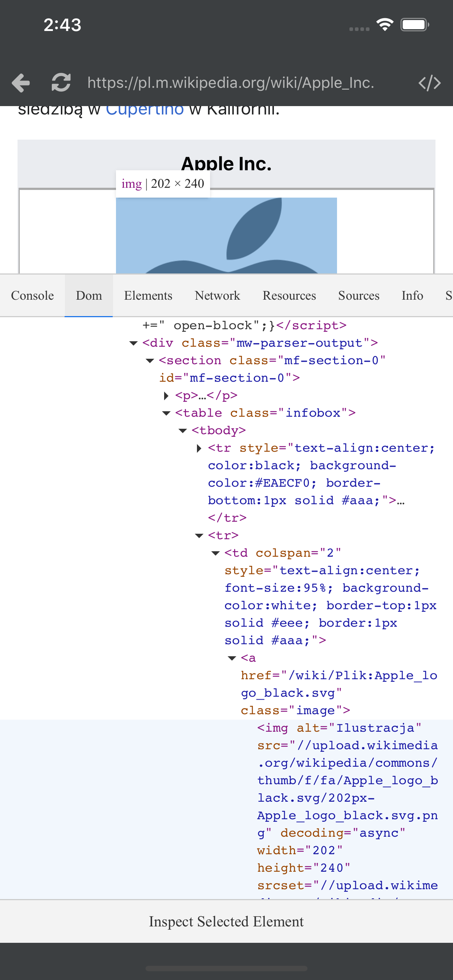Expand the collapsed p element
Screen dimensions: 453x980
click(x=166, y=396)
